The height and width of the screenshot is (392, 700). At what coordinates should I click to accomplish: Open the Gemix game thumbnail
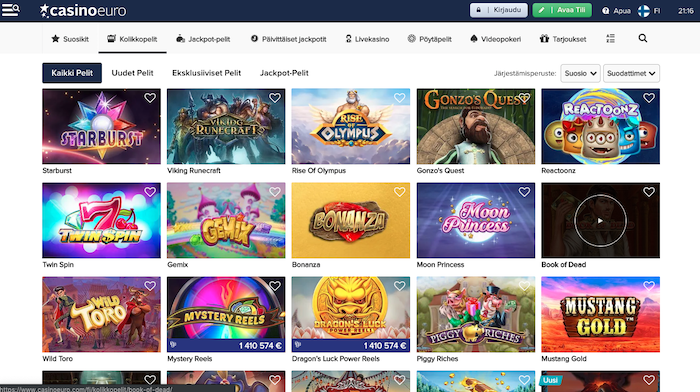coord(226,220)
